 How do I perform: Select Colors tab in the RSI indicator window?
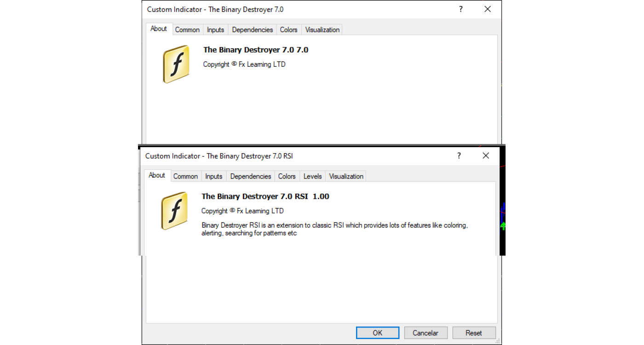[x=287, y=177]
